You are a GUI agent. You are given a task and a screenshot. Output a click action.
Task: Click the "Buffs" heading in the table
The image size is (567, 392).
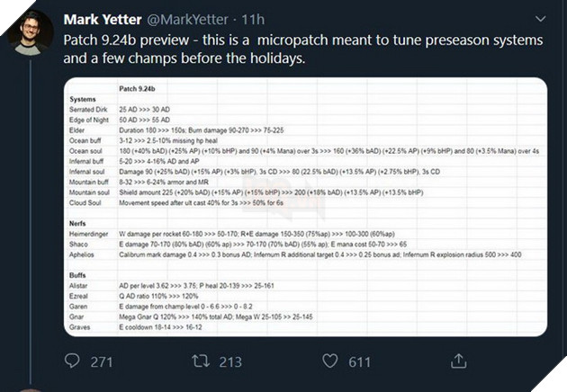click(x=78, y=278)
